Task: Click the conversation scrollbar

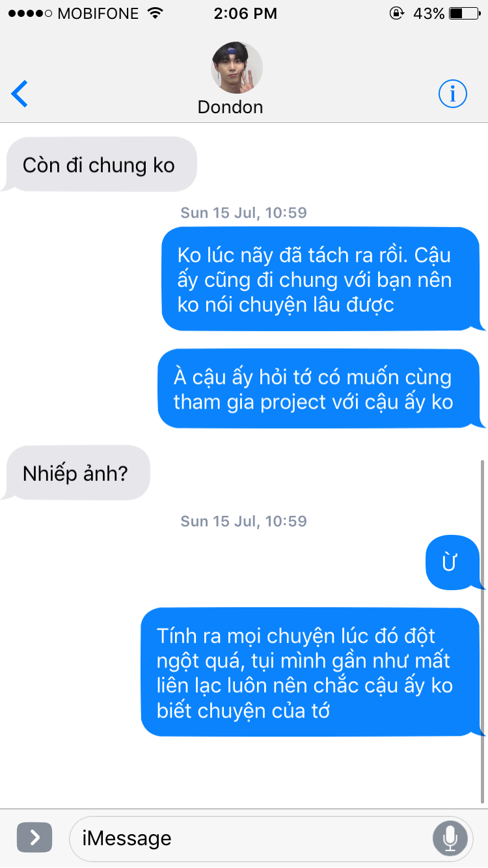Action: click(x=482, y=631)
